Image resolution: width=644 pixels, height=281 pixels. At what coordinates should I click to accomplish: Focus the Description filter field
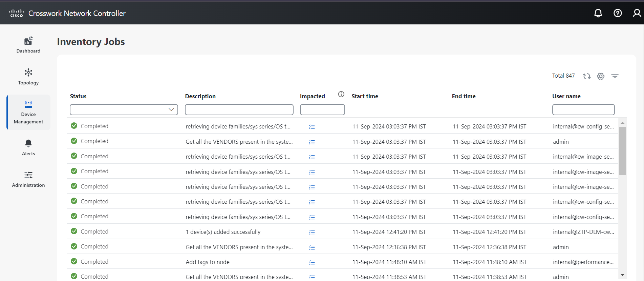tap(239, 109)
